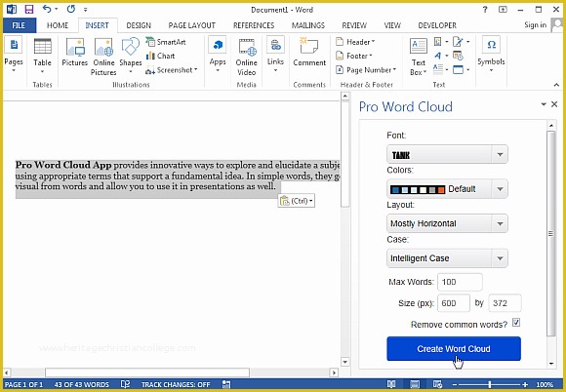Switch to the REVIEW tab
Image resolution: width=566 pixels, height=392 pixels.
pos(354,25)
